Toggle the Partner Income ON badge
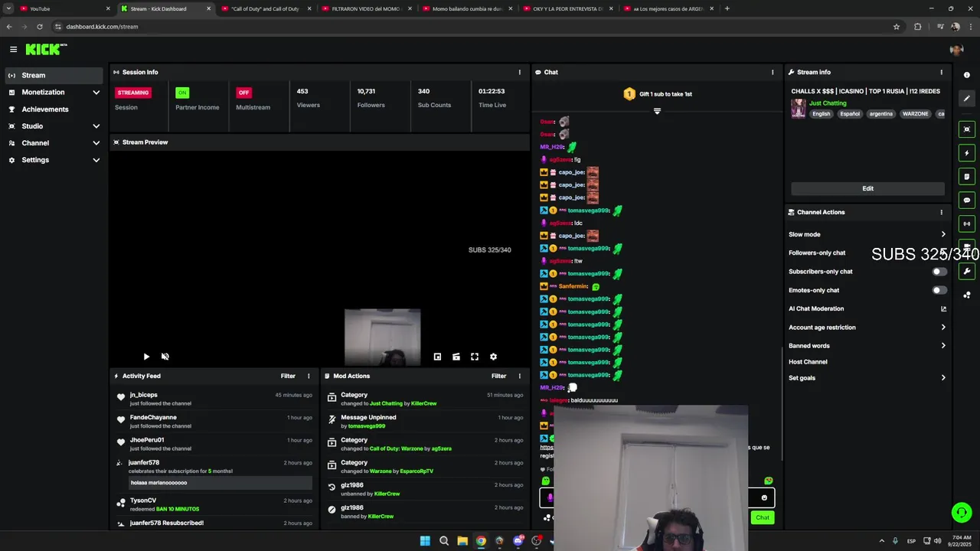The width and height of the screenshot is (980, 551). coord(182,93)
